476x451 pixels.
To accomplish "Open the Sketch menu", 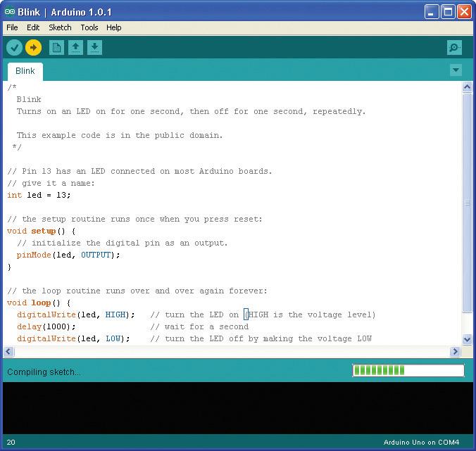I will point(60,27).
